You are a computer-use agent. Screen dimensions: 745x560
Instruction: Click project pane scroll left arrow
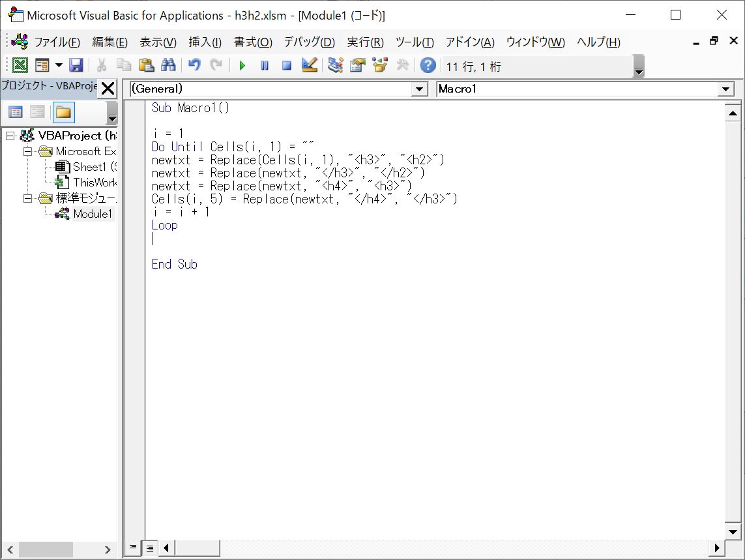[x=10, y=550]
